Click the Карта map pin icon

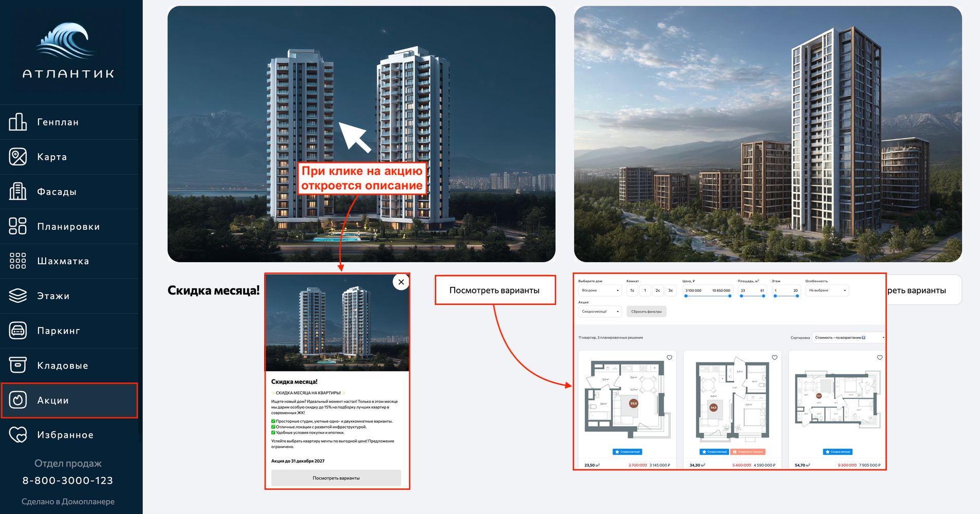coord(18,157)
